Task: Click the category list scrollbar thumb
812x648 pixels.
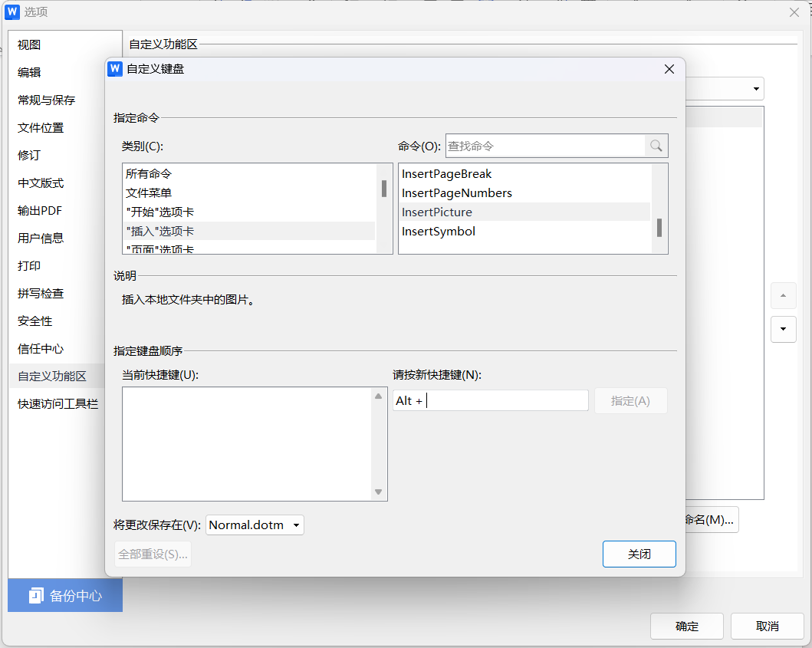Action: pyautogui.click(x=383, y=189)
